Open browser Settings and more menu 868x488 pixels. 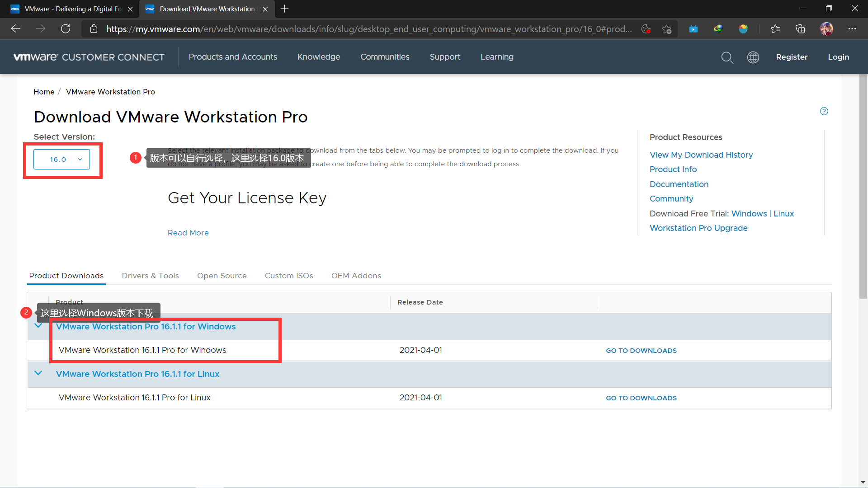point(852,29)
